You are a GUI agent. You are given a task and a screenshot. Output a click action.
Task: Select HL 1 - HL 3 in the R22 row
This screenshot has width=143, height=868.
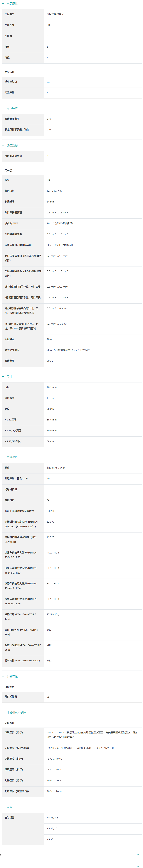coord(52,553)
